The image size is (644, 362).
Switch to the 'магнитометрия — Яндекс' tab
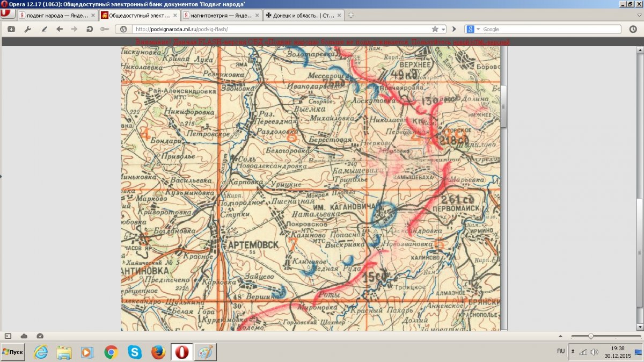217,15
